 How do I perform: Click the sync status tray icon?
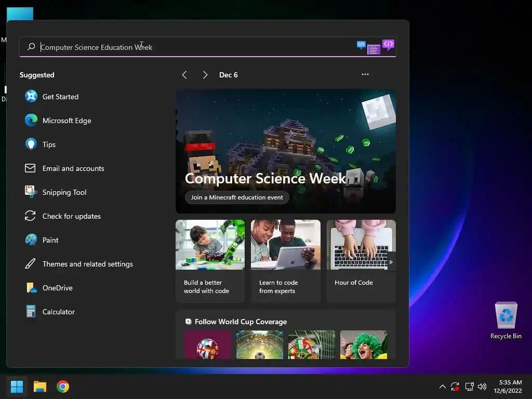455,387
